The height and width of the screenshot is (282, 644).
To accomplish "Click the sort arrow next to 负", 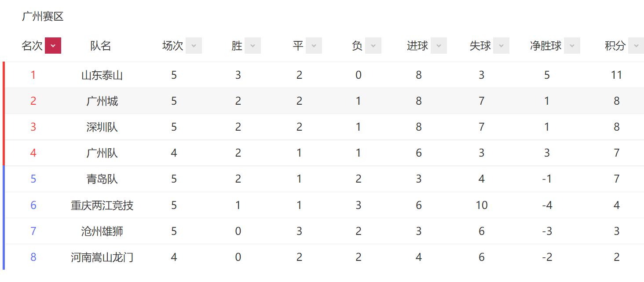I will click(373, 45).
